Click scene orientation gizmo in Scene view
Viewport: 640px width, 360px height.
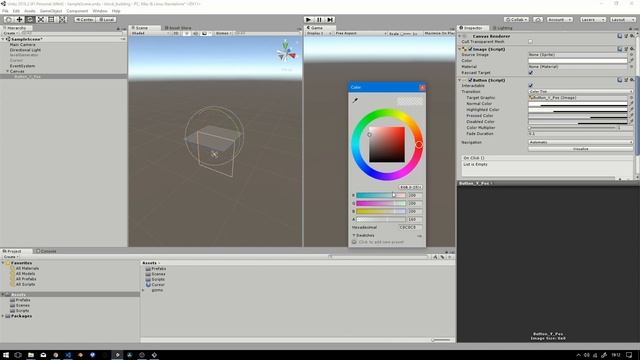pos(286,52)
